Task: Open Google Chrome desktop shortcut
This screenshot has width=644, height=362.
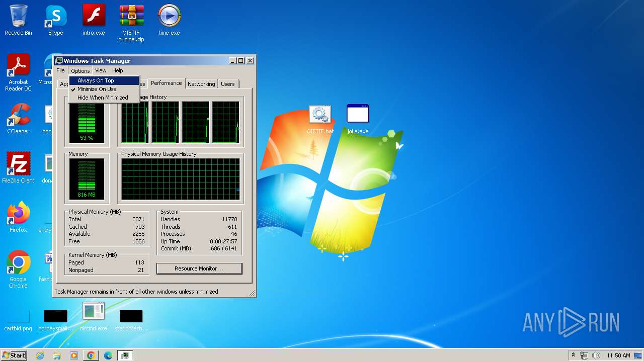Action: pos(18,269)
